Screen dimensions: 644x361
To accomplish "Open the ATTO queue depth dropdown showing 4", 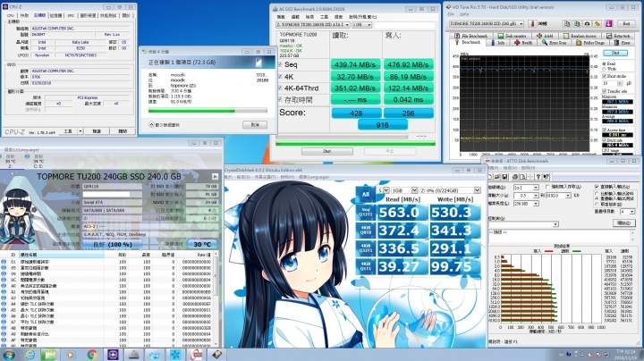I will [627, 212].
